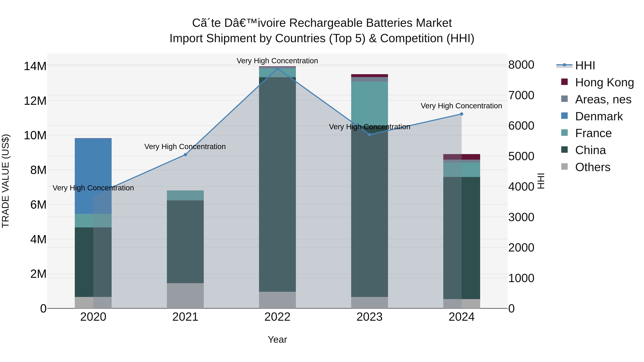Click the Denmark blue color swatch
The height and width of the screenshot is (362, 644).
[565, 116]
